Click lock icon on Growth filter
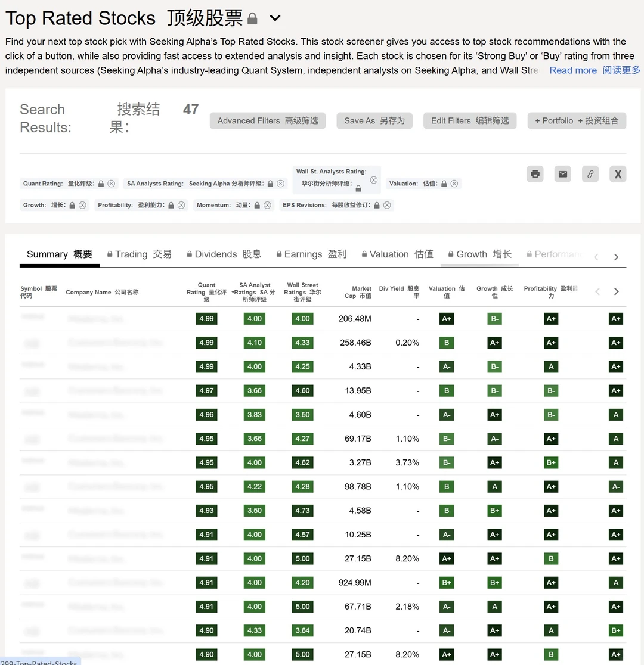The width and height of the screenshot is (644, 665). [72, 205]
